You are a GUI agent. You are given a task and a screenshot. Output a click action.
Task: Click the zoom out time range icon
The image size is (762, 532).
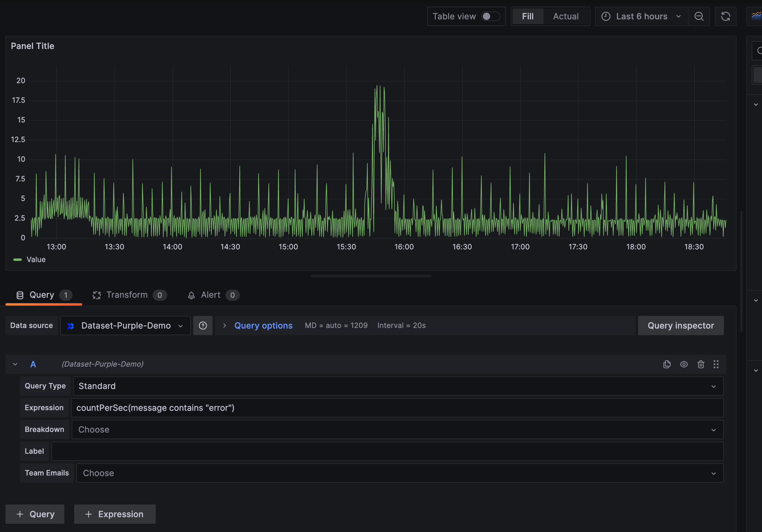(x=699, y=16)
